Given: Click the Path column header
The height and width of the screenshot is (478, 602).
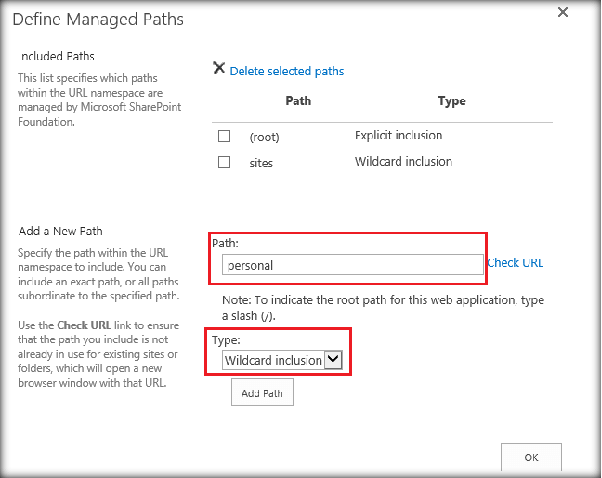Looking at the screenshot, I should click(x=298, y=101).
